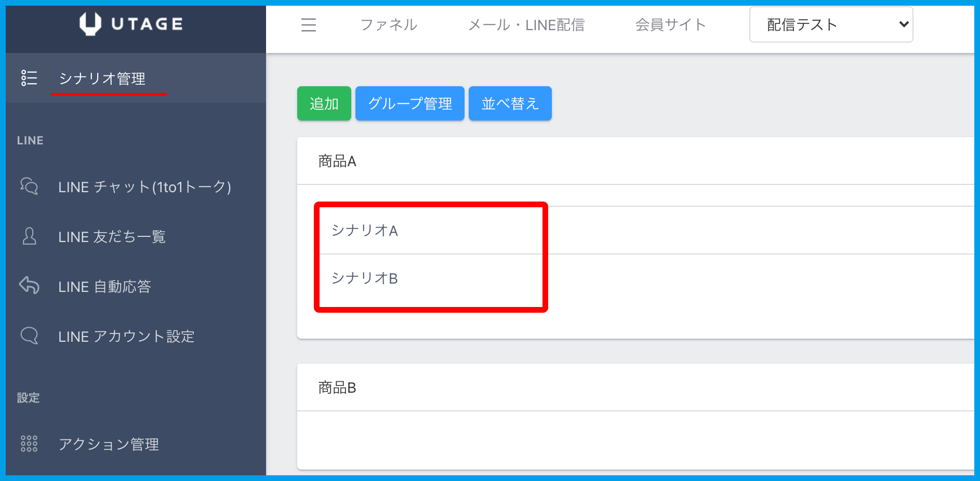Click the LINE 友だち一覧 person icon

coord(30,236)
